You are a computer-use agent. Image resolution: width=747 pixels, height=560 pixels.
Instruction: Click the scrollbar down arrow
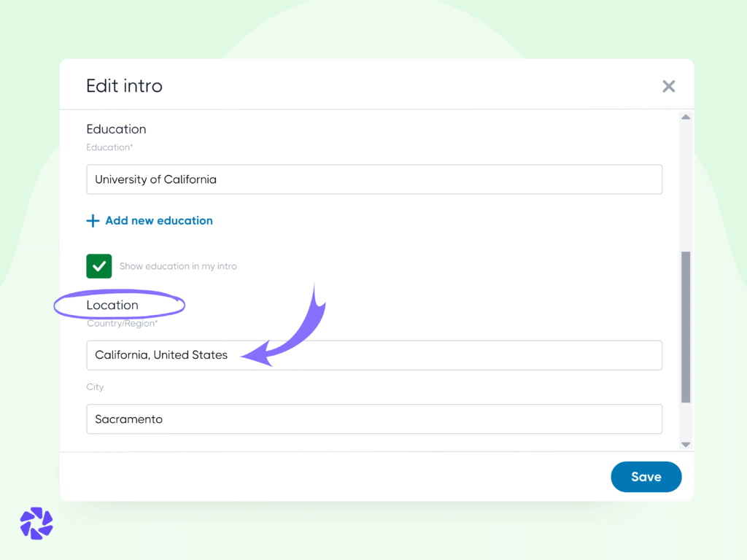(x=685, y=443)
